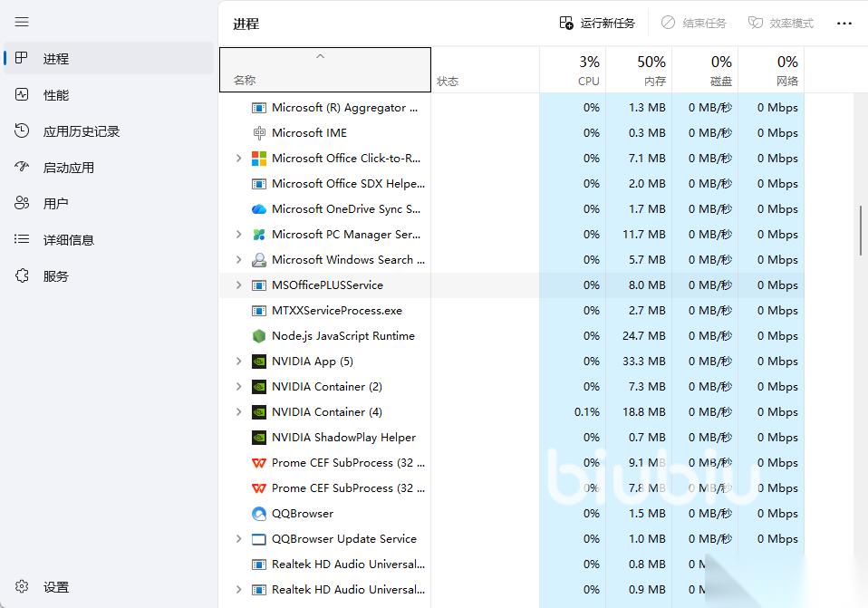Click the Microsoft OneDrive cloud icon

tap(259, 209)
